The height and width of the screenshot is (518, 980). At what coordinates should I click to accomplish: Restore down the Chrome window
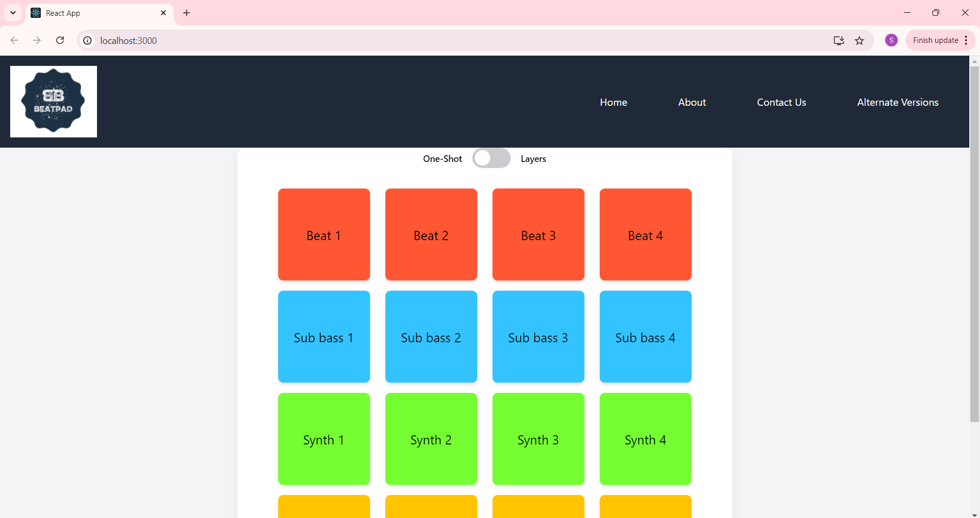[x=936, y=13]
